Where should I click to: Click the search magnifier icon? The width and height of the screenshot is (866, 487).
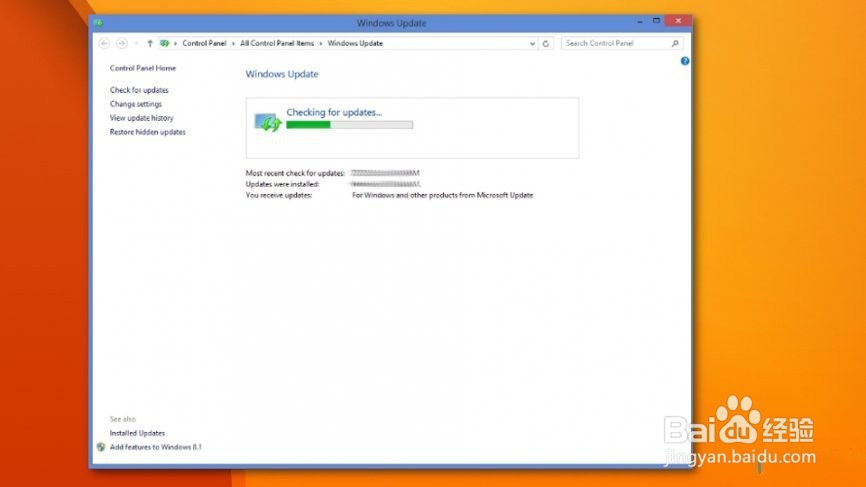[675, 43]
